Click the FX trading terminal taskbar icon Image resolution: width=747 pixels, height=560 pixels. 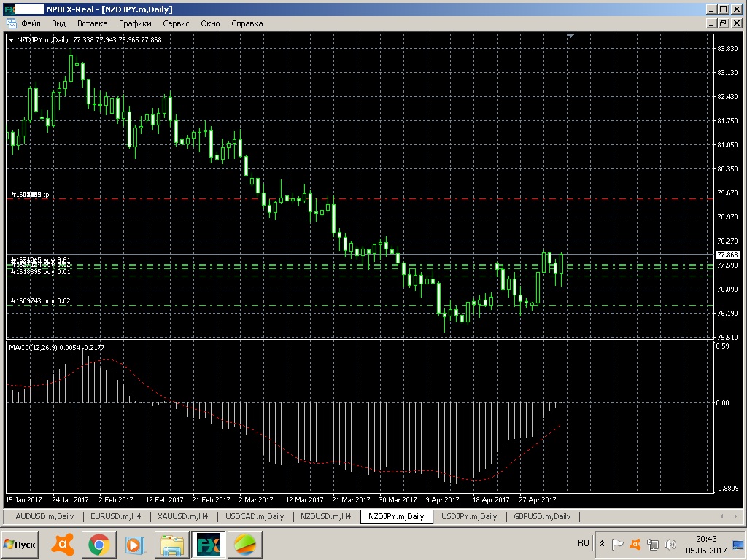coord(209,544)
